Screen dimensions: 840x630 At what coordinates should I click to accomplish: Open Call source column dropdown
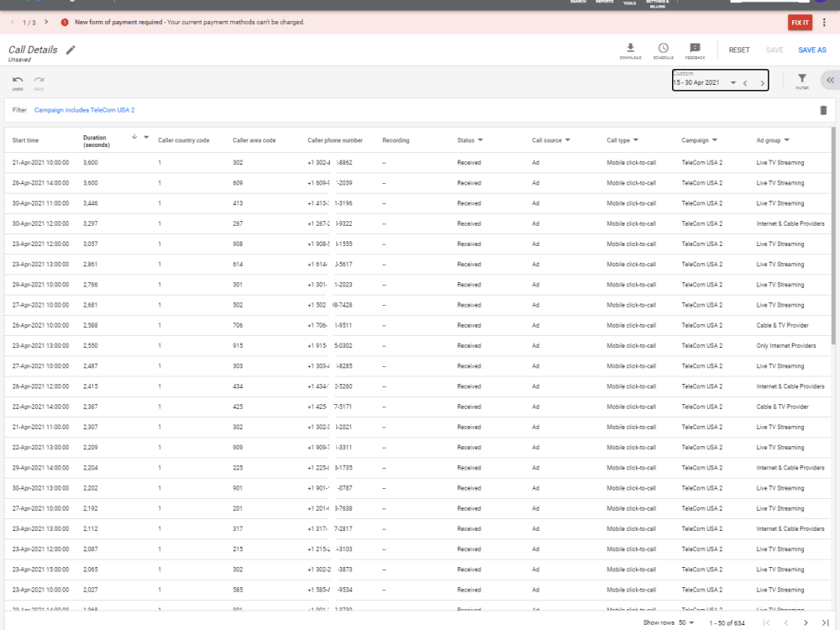(568, 139)
